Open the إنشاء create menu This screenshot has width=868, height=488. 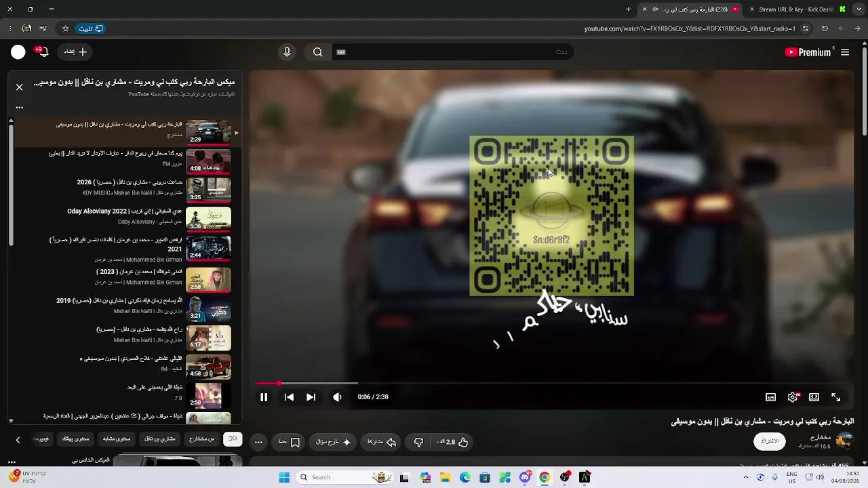coord(75,52)
